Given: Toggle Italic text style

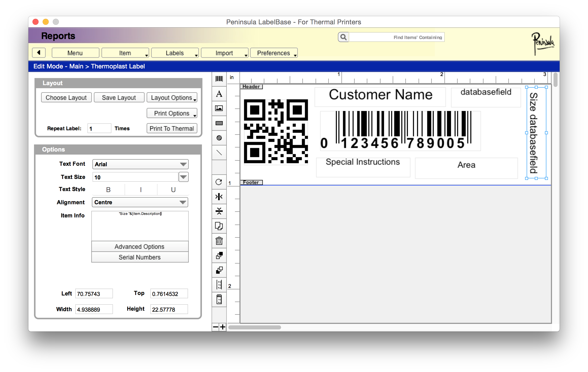Looking at the screenshot, I should tap(141, 190).
